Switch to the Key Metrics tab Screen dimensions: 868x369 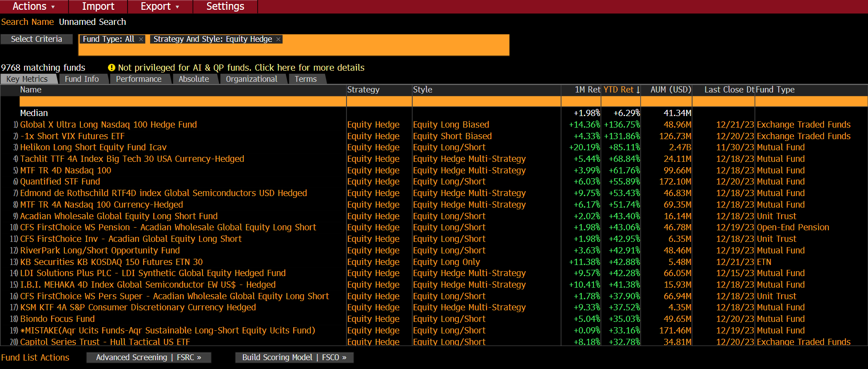pos(27,79)
